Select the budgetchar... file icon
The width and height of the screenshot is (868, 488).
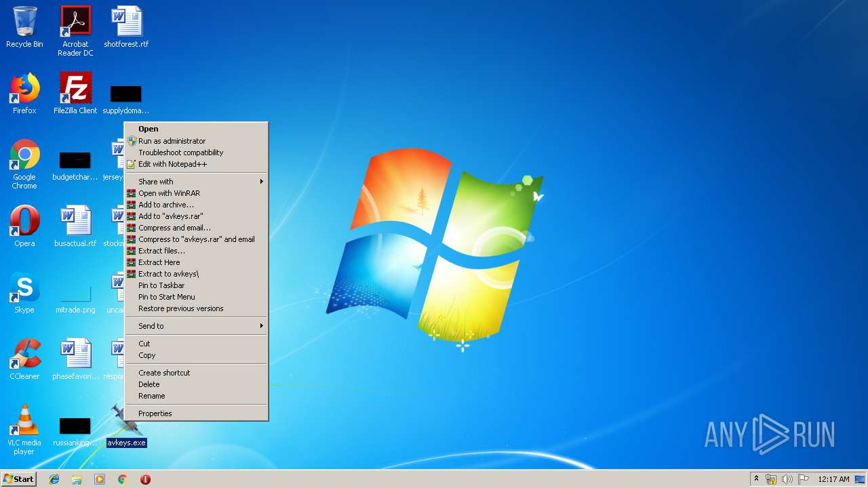click(75, 166)
